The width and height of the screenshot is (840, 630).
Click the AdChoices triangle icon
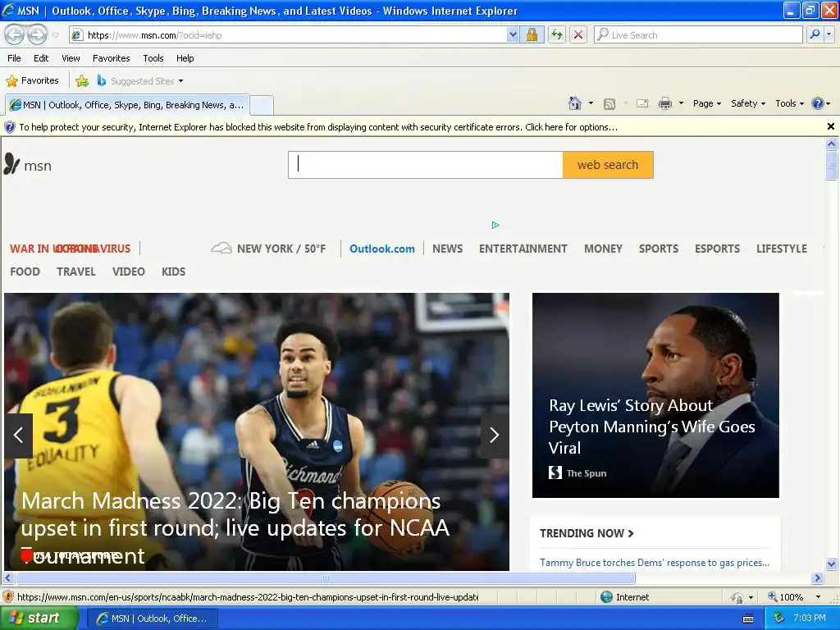(x=495, y=225)
